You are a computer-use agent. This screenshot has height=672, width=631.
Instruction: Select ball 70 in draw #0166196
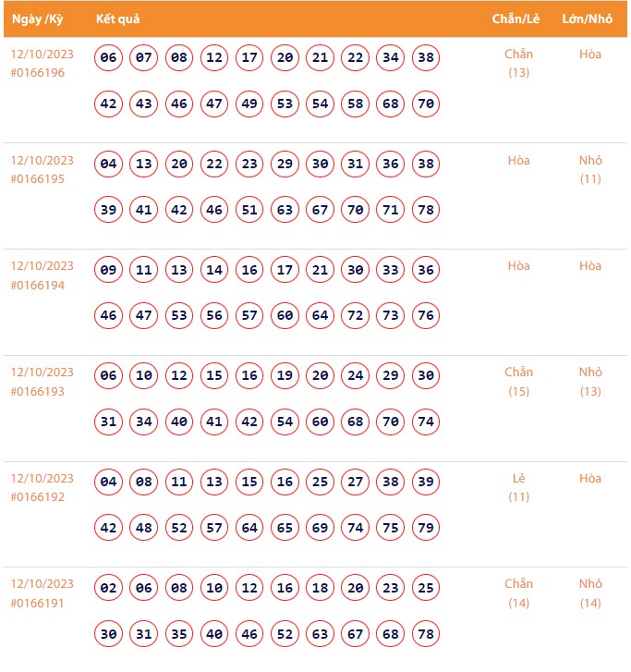pyautogui.click(x=426, y=104)
